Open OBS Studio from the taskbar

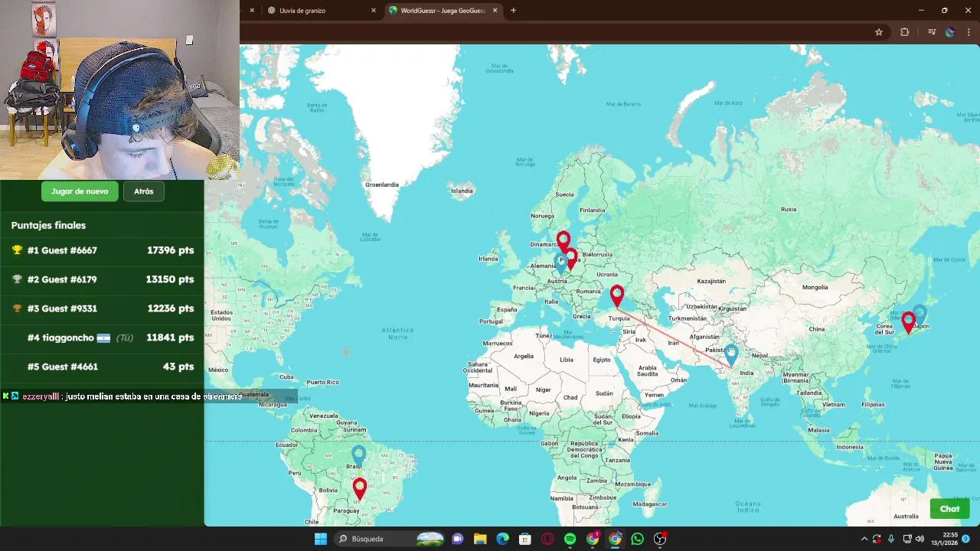[x=660, y=539]
